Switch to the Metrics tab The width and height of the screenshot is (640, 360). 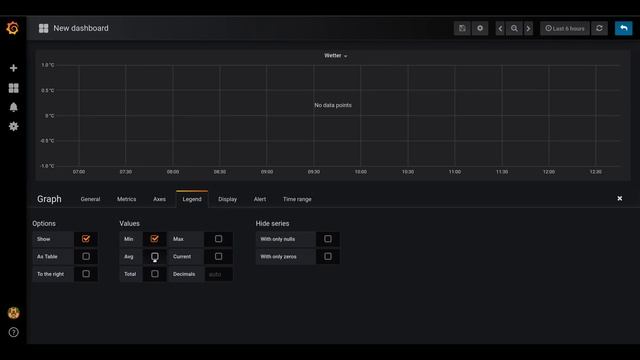(127, 199)
